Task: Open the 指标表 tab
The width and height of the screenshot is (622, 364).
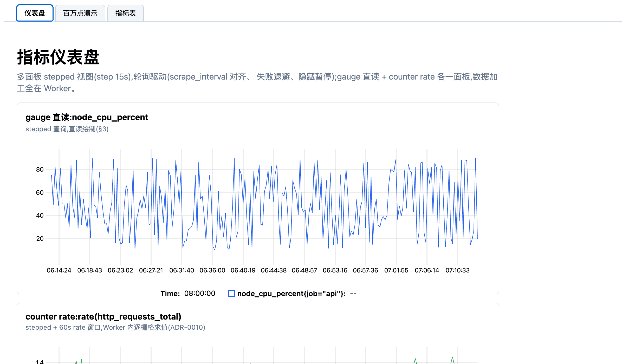Action: coord(126,13)
